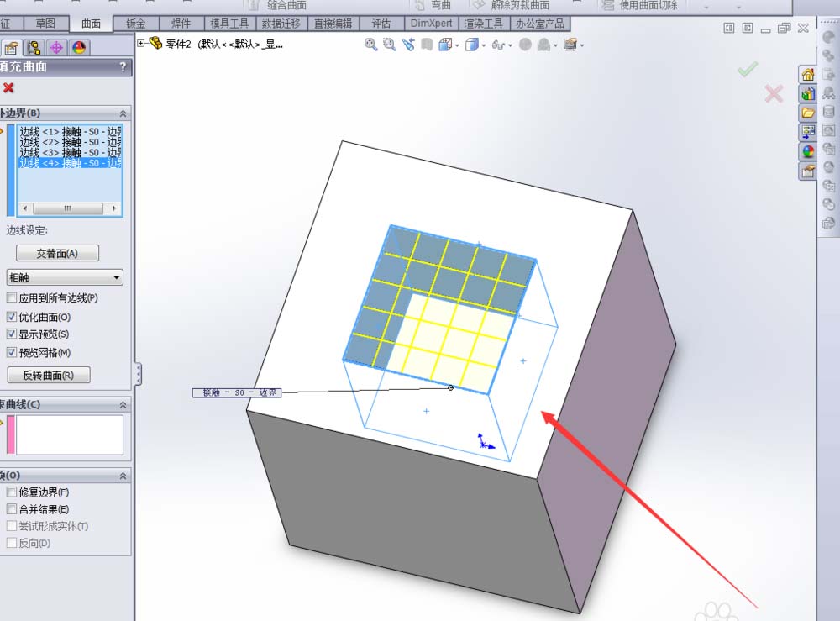Click the 反转曲面(R) button
The height and width of the screenshot is (621, 840).
[x=48, y=375]
